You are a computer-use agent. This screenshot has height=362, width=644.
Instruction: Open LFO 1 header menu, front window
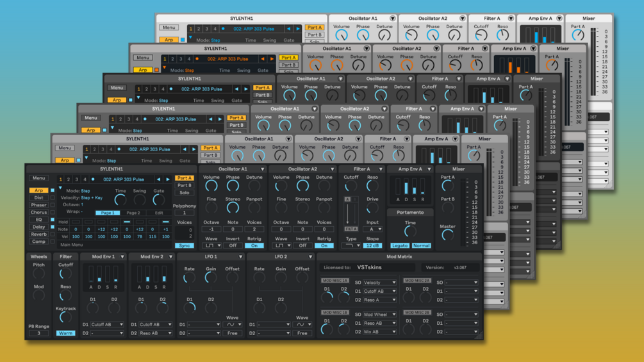[x=241, y=257]
